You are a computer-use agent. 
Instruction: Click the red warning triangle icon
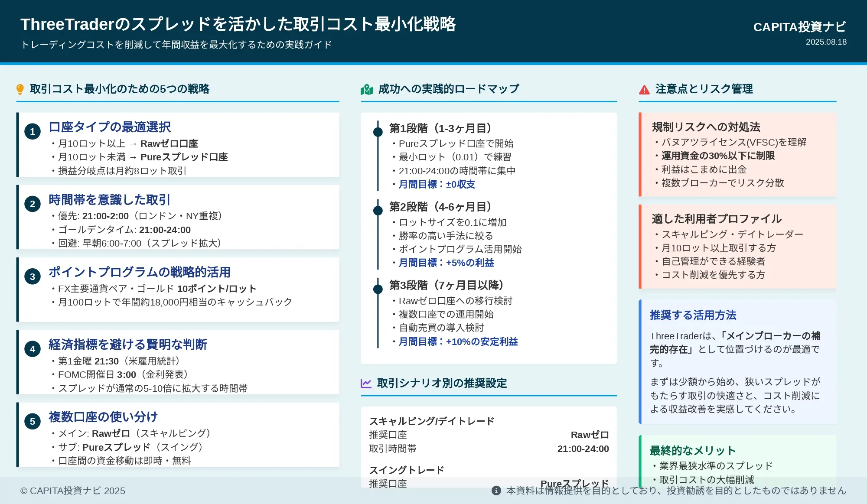pyautogui.click(x=645, y=90)
